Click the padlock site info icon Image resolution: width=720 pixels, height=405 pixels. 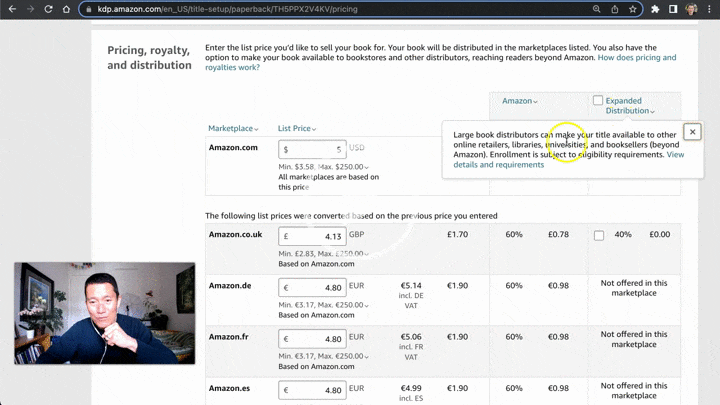coord(89,9)
